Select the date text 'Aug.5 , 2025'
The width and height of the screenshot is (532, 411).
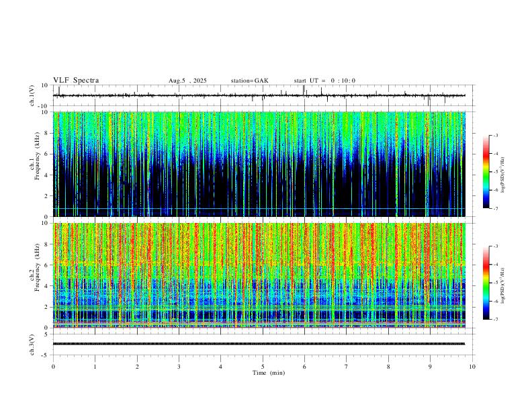[x=187, y=81]
